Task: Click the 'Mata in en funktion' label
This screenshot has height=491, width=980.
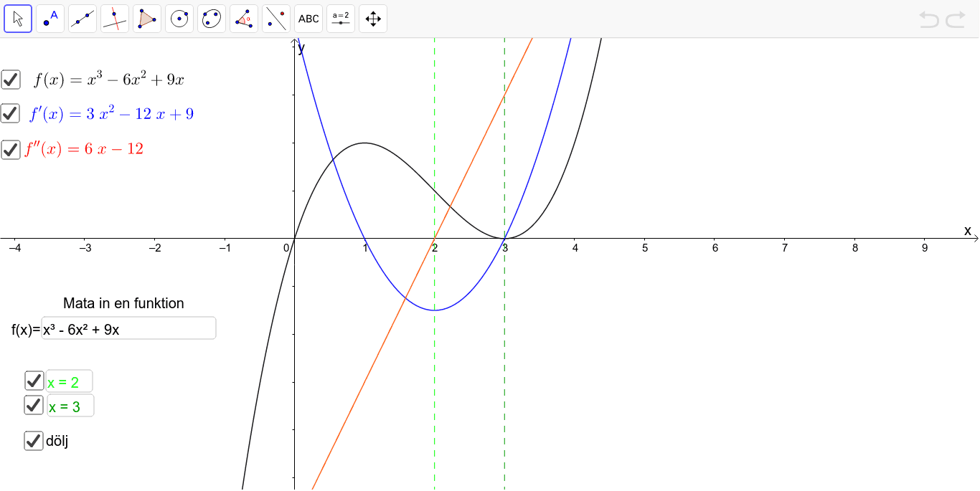Action: tap(123, 303)
